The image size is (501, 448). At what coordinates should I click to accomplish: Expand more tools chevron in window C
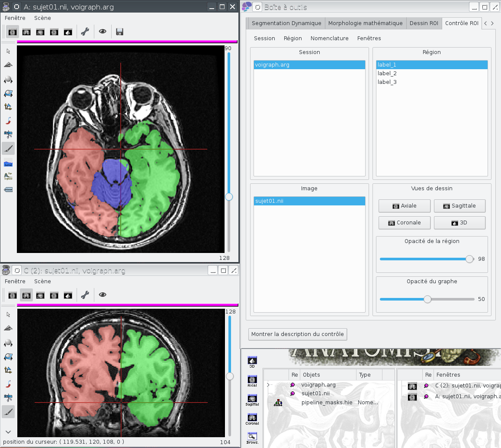(8, 432)
